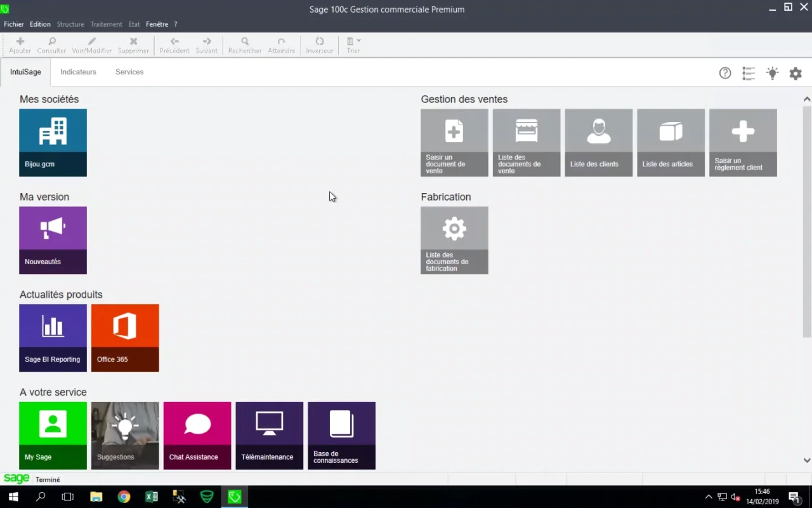The height and width of the screenshot is (508, 812).
Task: Open the Bijou.gcm company tile
Action: 53,143
